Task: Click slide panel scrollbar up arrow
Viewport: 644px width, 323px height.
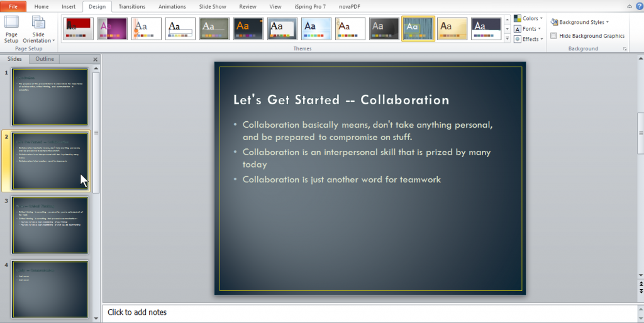Action: pos(96,68)
